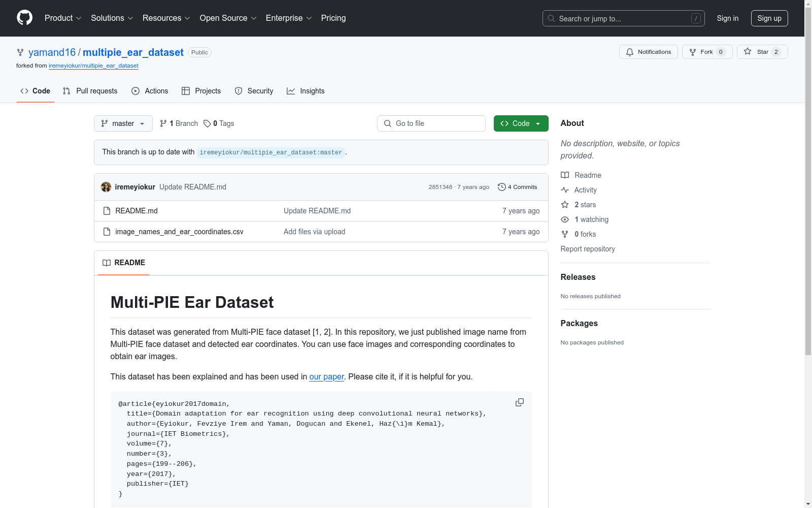Click the GitHub logo home icon
The width and height of the screenshot is (812, 508).
tap(24, 18)
